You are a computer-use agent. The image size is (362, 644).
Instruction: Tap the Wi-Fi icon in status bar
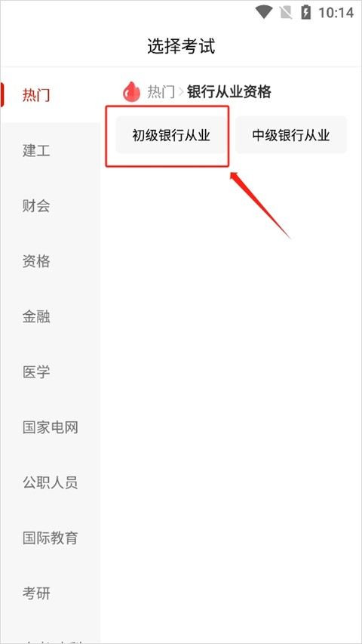(263, 12)
